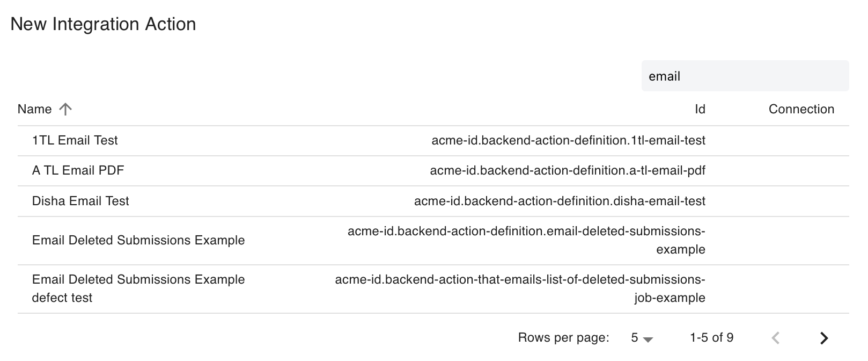Screen dimensions: 868x361
Task: Click the New Integration Action heading
Action: point(103,24)
